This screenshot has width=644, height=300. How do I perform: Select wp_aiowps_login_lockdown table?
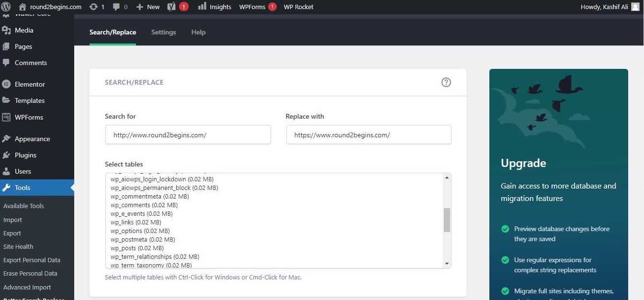(162, 179)
